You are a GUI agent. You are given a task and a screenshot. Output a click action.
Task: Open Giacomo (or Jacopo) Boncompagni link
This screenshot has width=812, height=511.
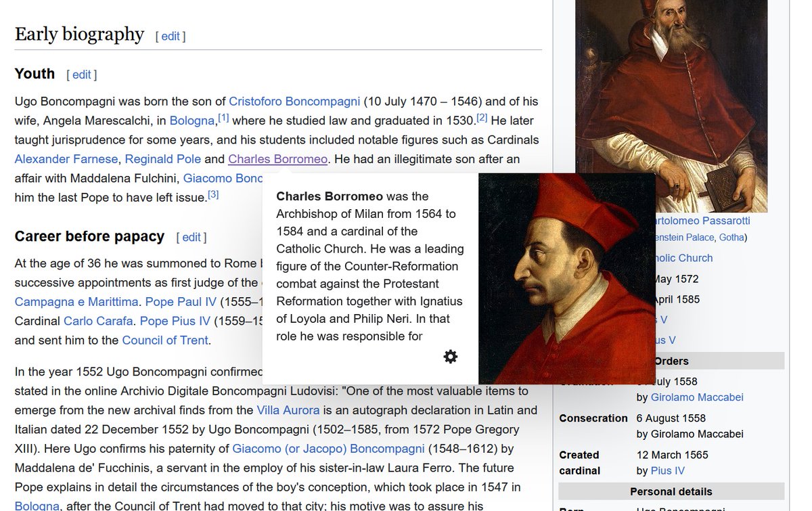[328, 449]
